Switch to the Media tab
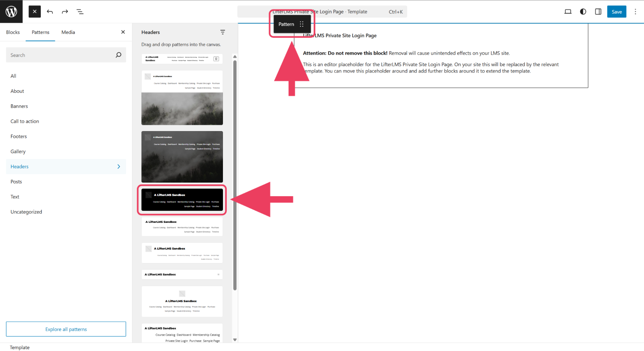 tap(68, 32)
